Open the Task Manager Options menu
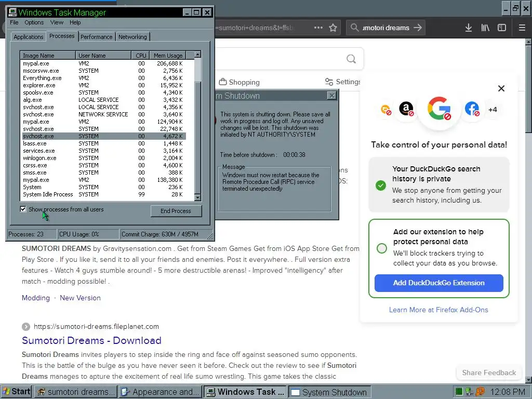The image size is (532, 399). tap(34, 22)
